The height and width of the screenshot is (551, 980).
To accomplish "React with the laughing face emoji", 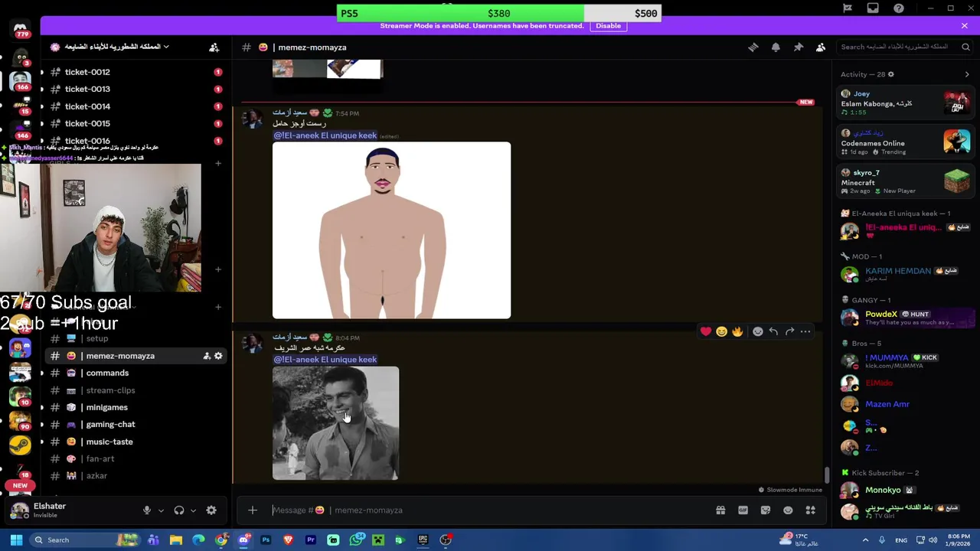I will (x=721, y=331).
